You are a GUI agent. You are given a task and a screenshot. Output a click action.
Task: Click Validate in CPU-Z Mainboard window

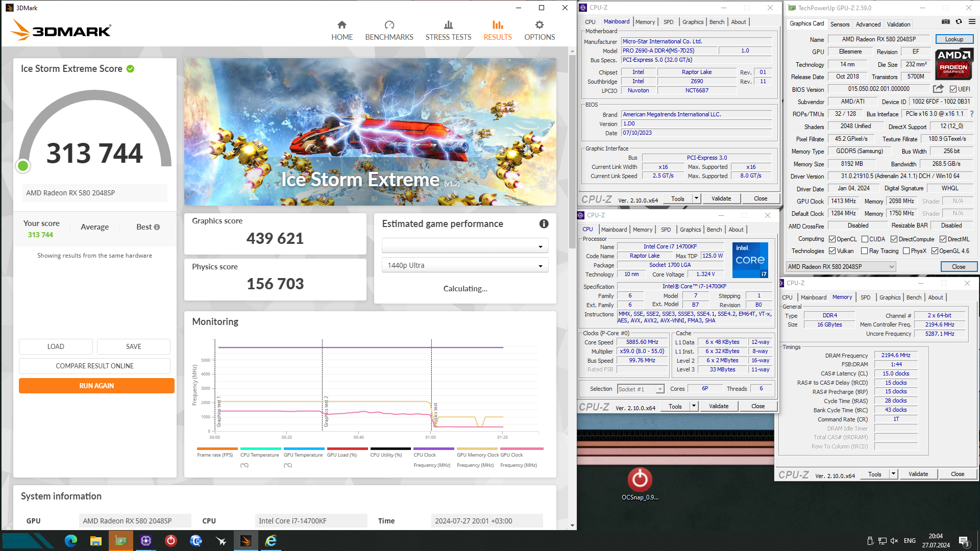(x=721, y=199)
